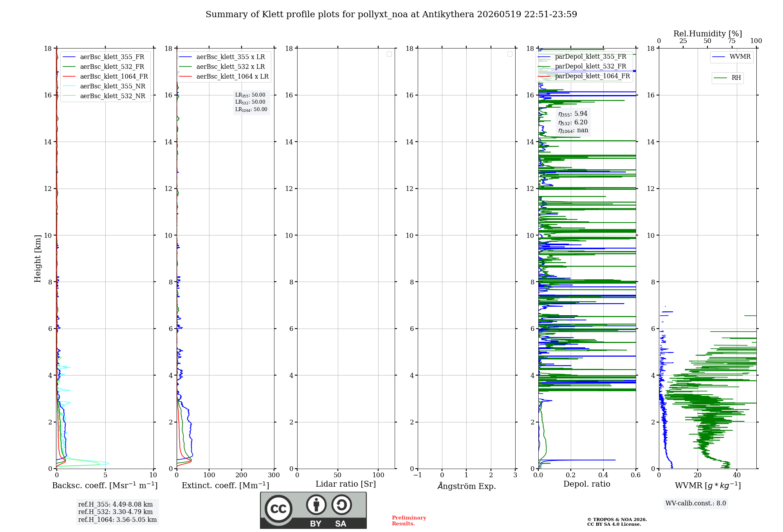
Task: Click the BY attribution person icon
Action: [316, 505]
